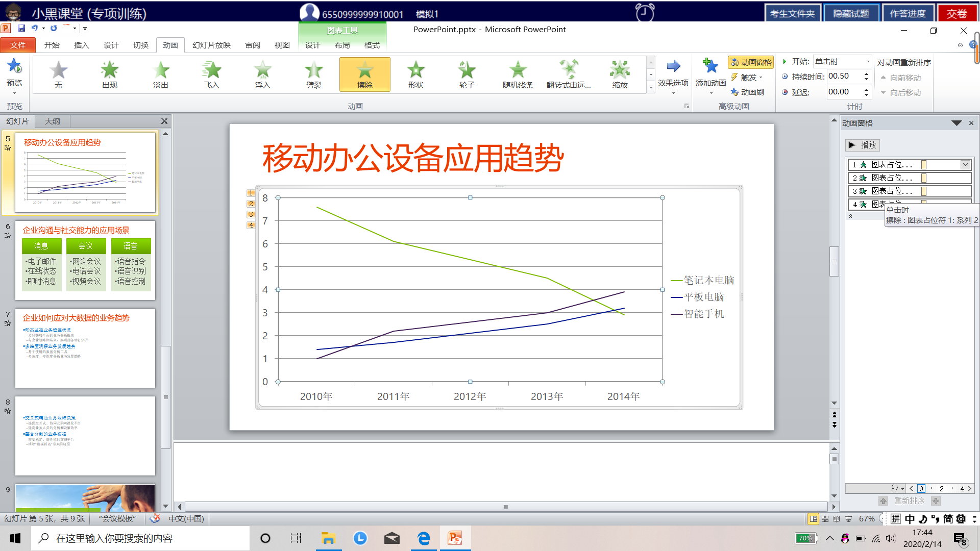The image size is (980, 551).
Task: Increase the 延迟 delay stepper
Action: 866,89
